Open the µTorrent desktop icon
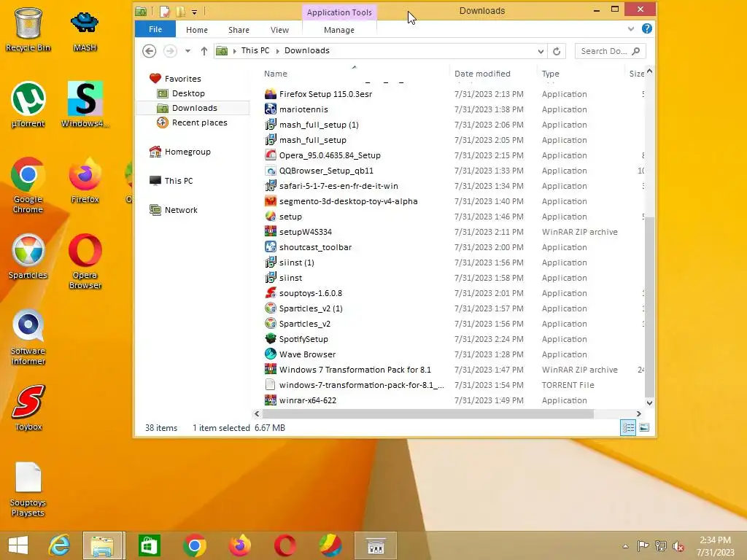 click(x=28, y=105)
